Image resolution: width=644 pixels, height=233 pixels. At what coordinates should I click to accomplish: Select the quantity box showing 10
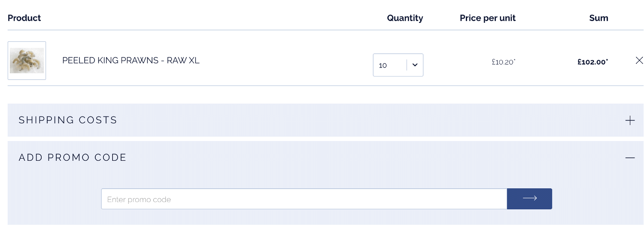pyautogui.click(x=398, y=65)
